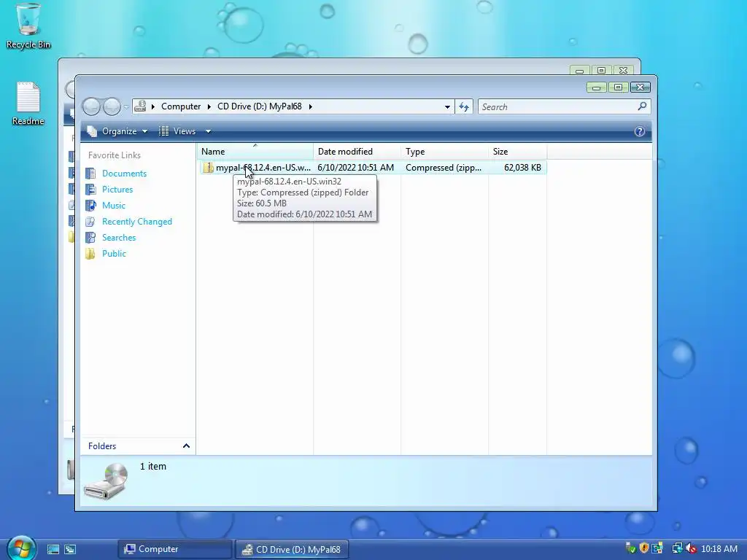Click the 62,038 KB size cell
The height and width of the screenshot is (560, 747).
[522, 168]
